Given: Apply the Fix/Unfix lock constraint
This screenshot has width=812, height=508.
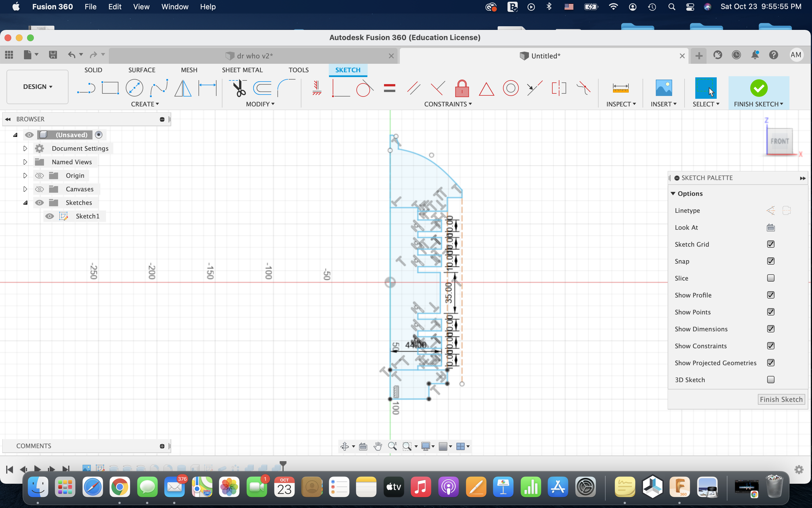Looking at the screenshot, I should [462, 88].
